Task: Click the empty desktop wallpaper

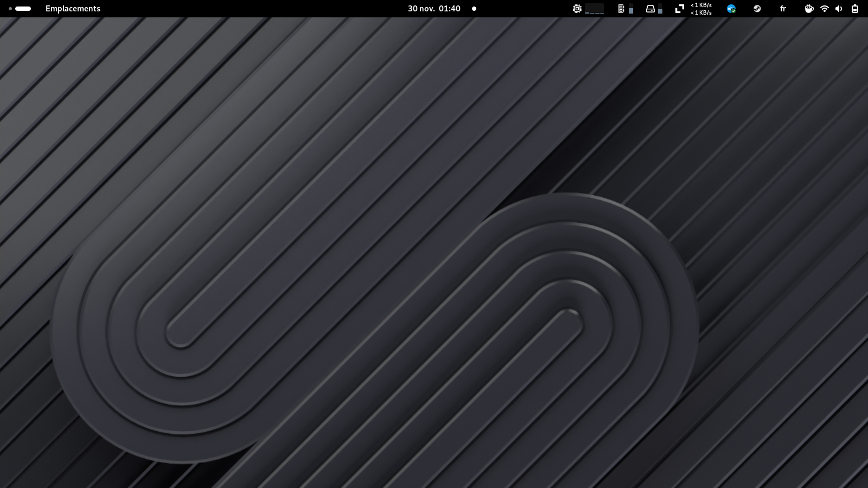Action: 380,163
